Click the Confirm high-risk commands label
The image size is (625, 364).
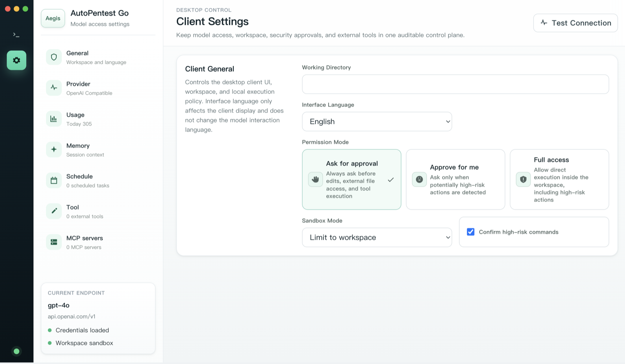coord(519,232)
